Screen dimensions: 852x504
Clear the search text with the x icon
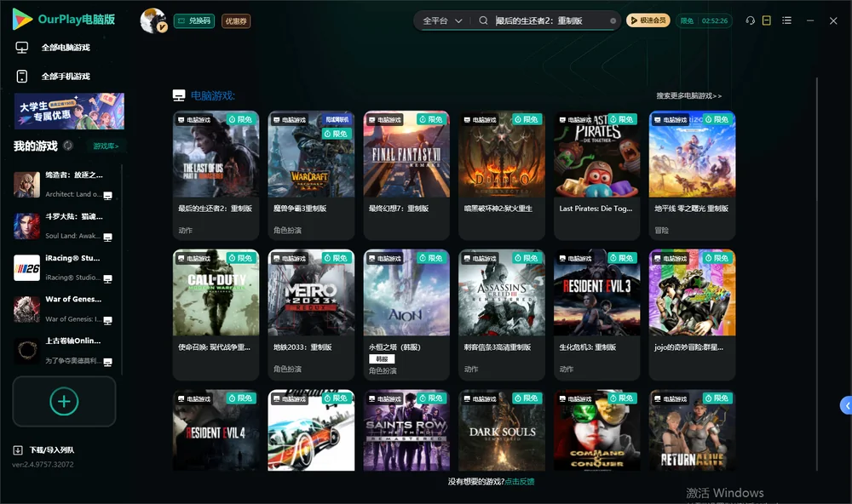[613, 21]
